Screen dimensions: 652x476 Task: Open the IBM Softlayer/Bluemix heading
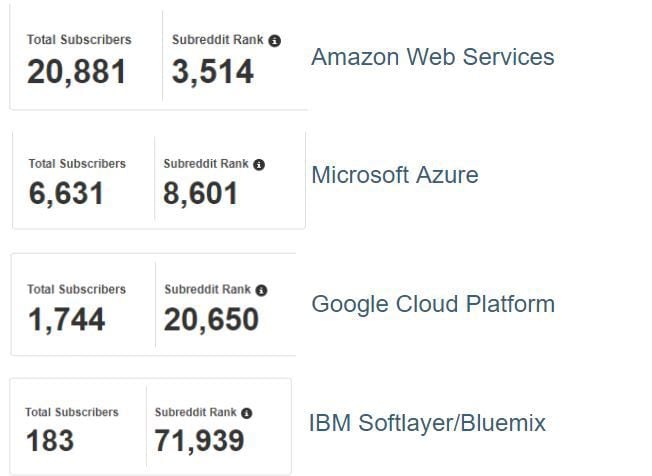pos(427,423)
